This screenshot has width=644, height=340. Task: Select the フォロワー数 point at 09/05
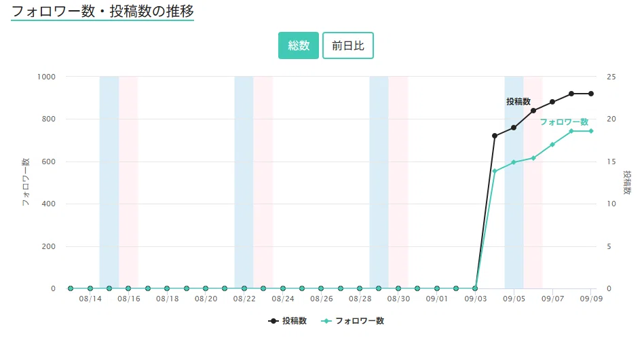pos(514,163)
